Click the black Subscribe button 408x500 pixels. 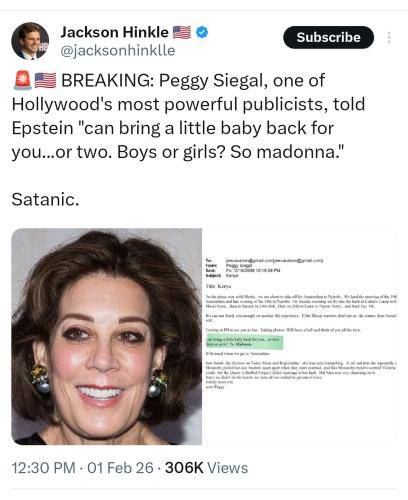click(328, 37)
